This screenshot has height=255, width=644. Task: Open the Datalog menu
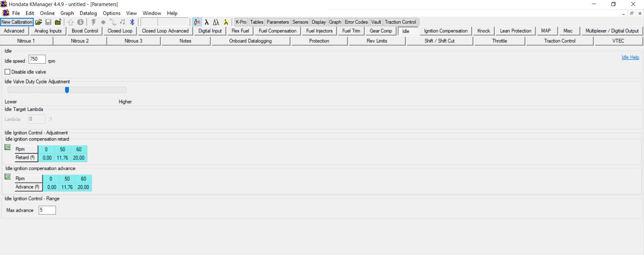pos(88,13)
